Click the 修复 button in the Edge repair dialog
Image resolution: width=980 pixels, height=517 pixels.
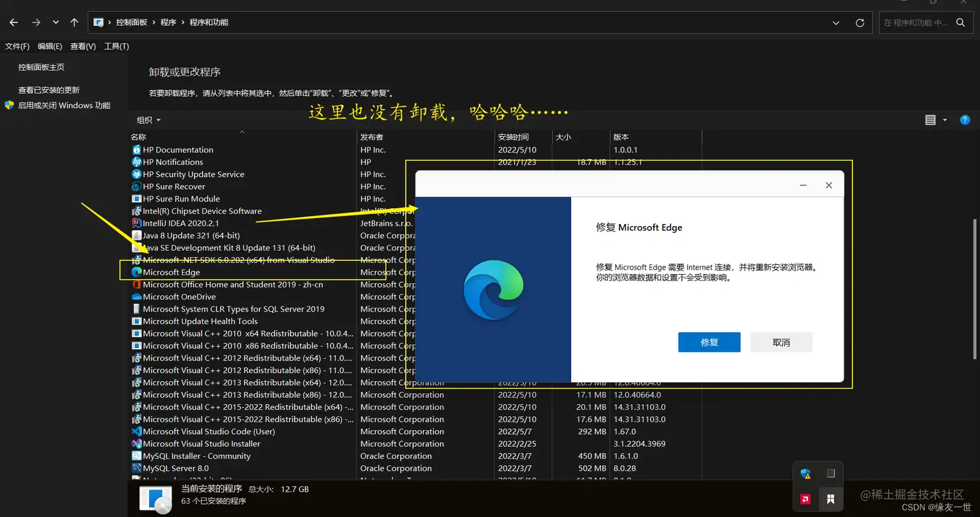(709, 342)
